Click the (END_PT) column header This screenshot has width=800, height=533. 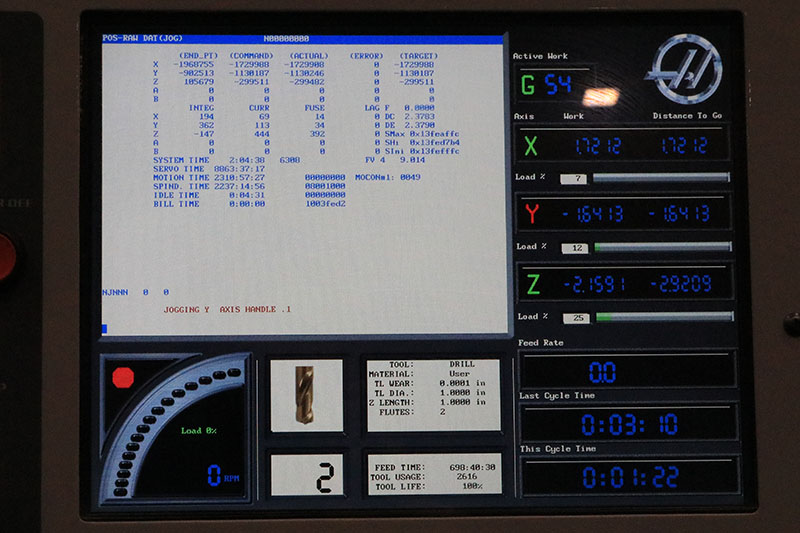click(x=198, y=55)
